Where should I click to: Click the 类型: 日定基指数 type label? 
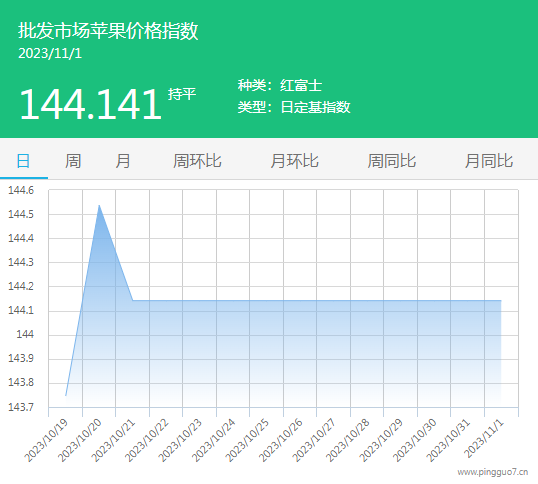294,107
